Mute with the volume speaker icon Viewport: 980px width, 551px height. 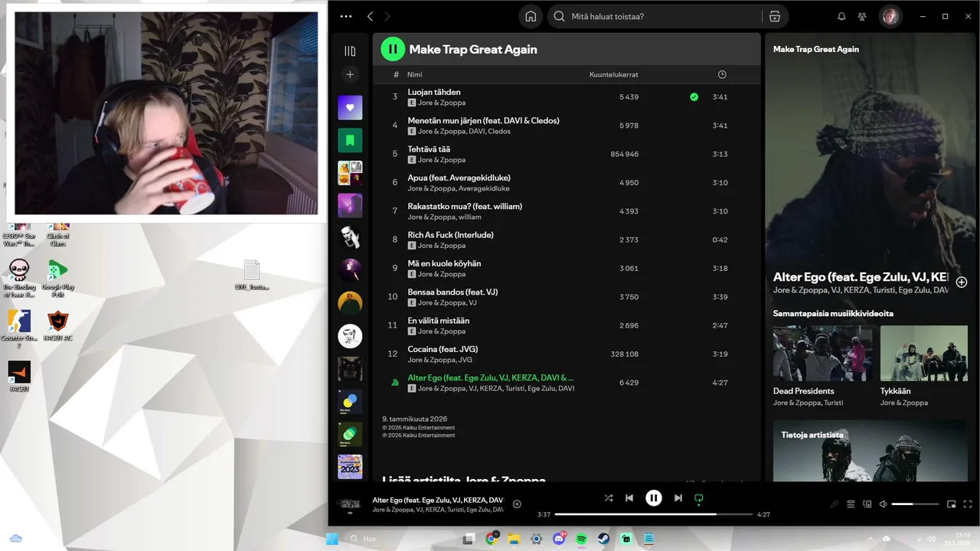pyautogui.click(x=884, y=504)
